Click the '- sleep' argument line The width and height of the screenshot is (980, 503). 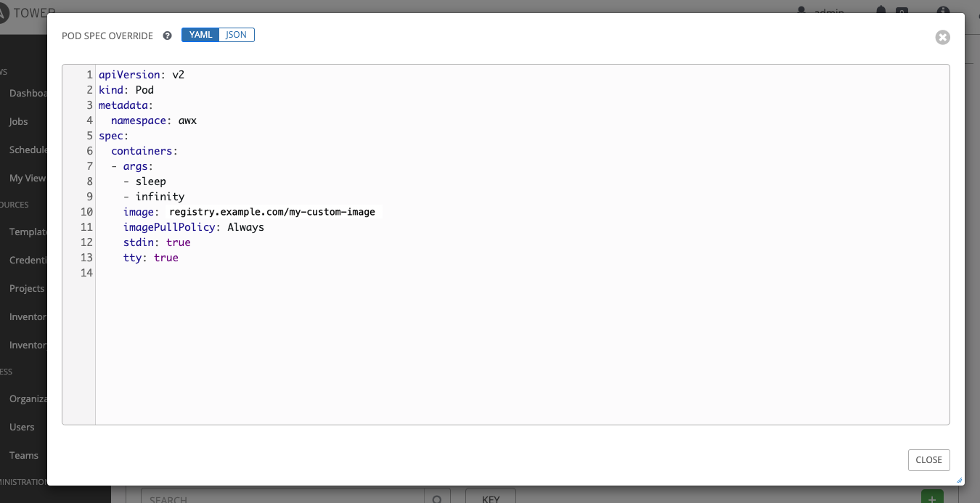144,181
